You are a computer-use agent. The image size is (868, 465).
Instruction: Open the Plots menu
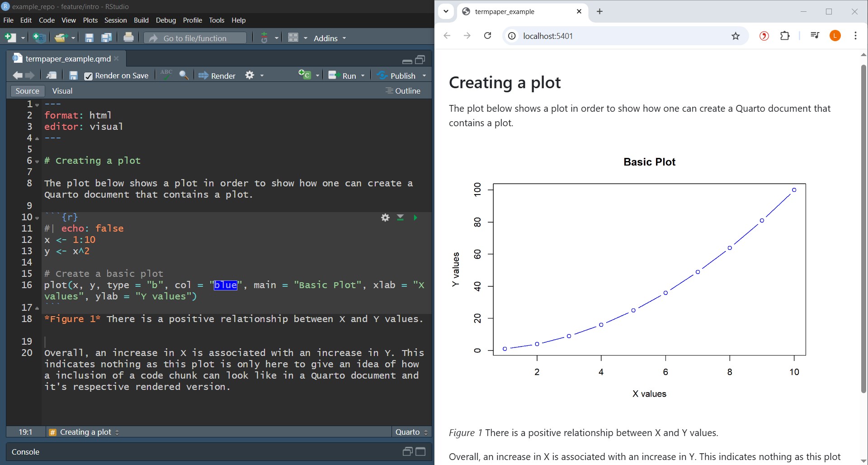click(x=90, y=20)
